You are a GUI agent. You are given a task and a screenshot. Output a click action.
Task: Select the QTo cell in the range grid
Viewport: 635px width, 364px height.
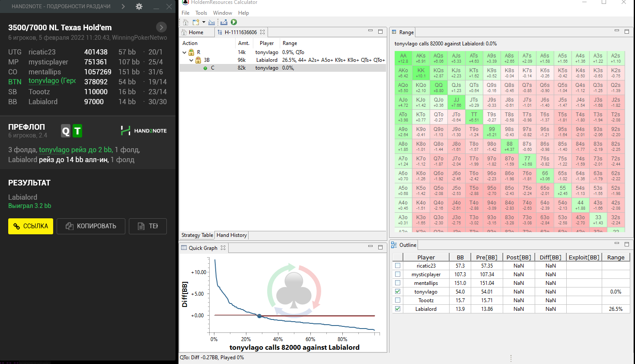[x=438, y=117]
